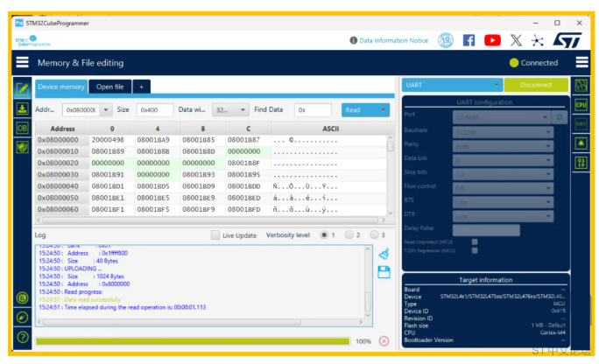599x364 pixels.
Task: Click the Disconnect button
Action: coord(536,85)
